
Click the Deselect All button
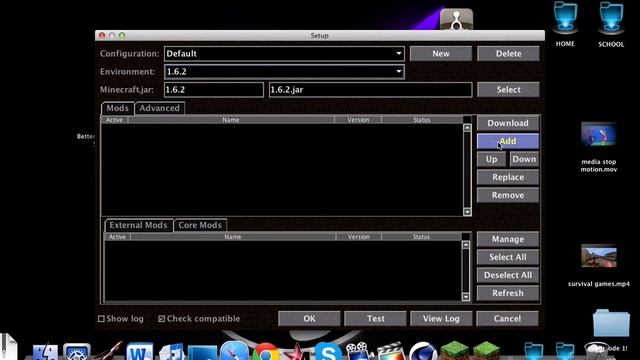tap(508, 275)
